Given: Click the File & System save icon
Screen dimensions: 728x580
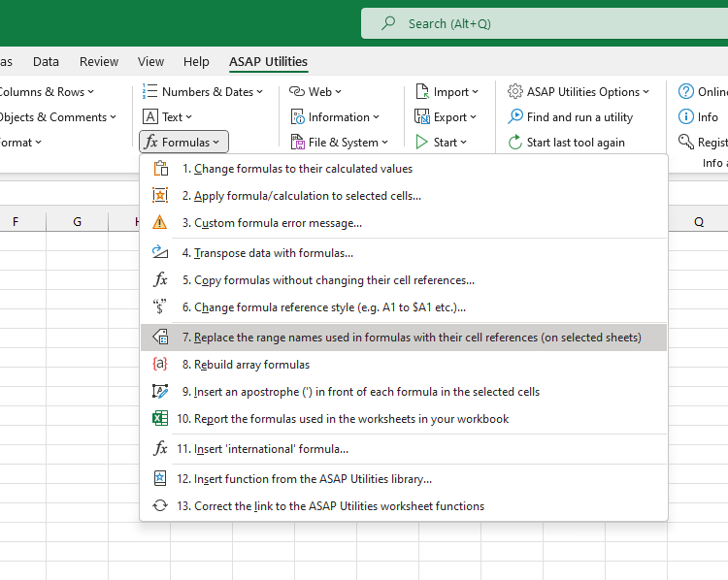Looking at the screenshot, I should 297,142.
